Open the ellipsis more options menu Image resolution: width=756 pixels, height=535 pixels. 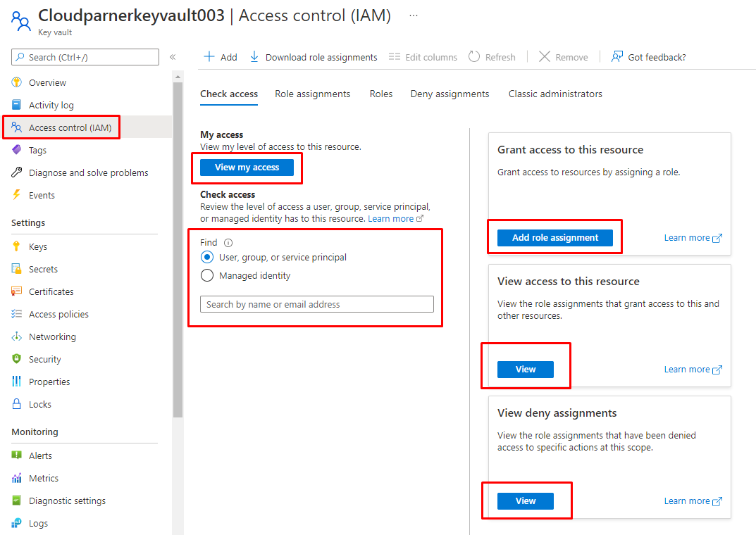point(414,15)
